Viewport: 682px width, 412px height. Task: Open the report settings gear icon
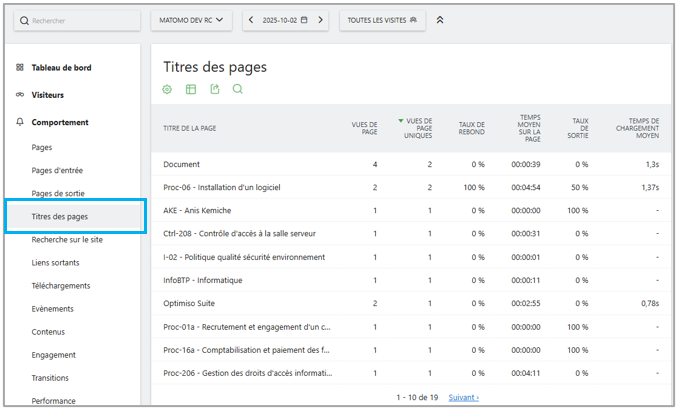tap(168, 89)
